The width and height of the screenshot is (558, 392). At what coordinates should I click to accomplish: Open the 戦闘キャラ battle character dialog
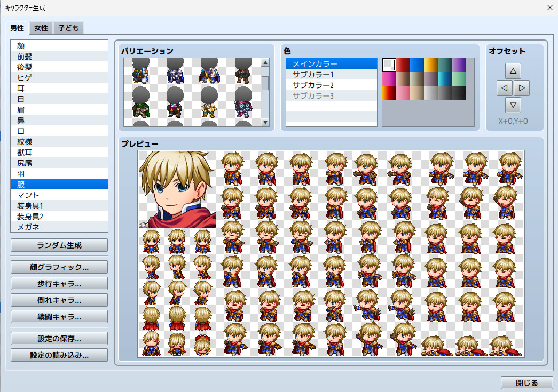(59, 316)
